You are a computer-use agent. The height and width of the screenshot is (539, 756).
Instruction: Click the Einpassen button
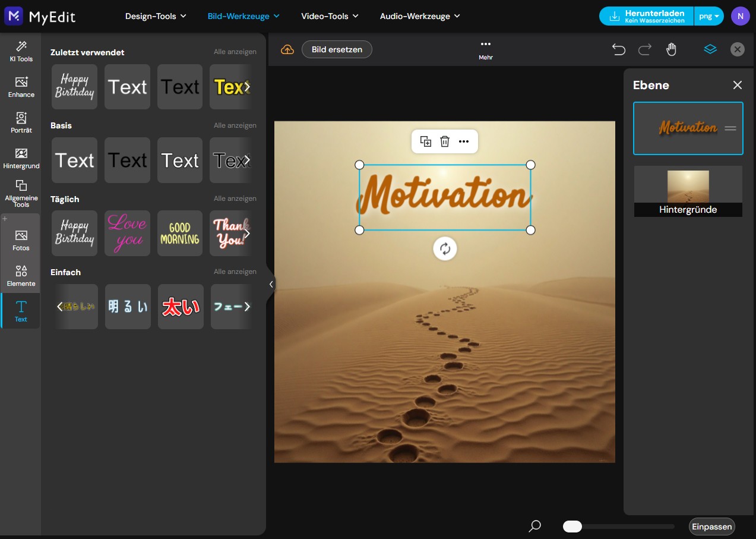point(712,527)
